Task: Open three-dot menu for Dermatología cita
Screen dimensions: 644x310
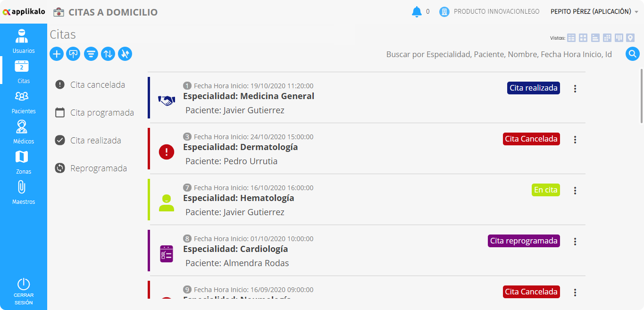Action: click(x=575, y=140)
